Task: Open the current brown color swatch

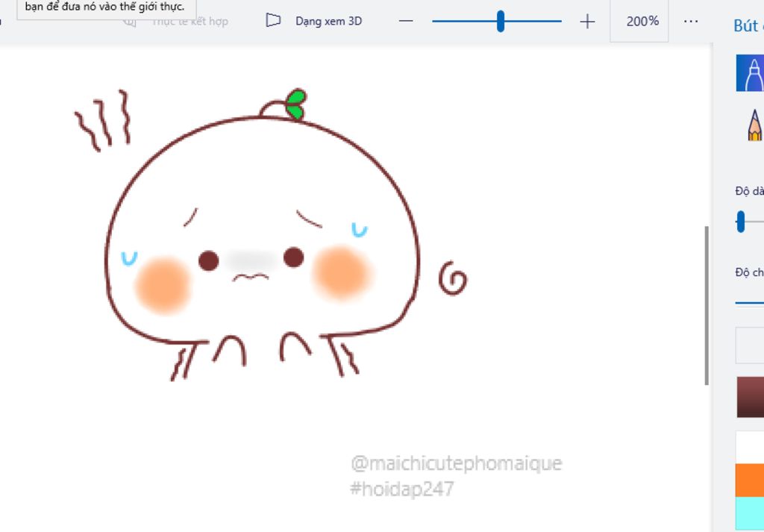Action: (751, 397)
